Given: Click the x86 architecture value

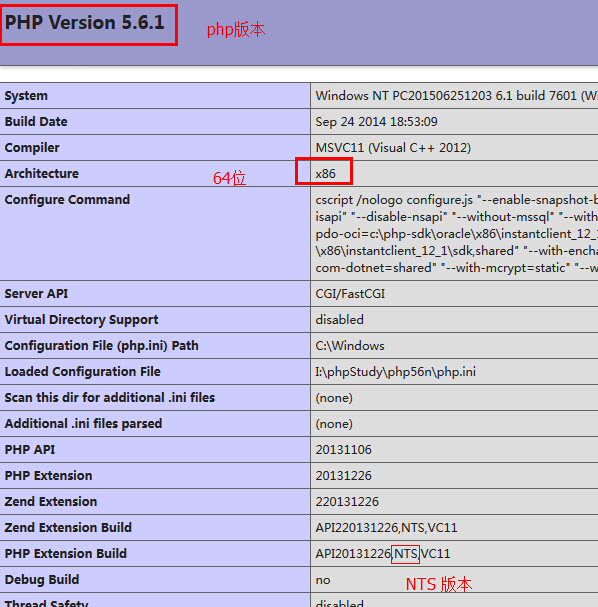Looking at the screenshot, I should click(x=326, y=174).
